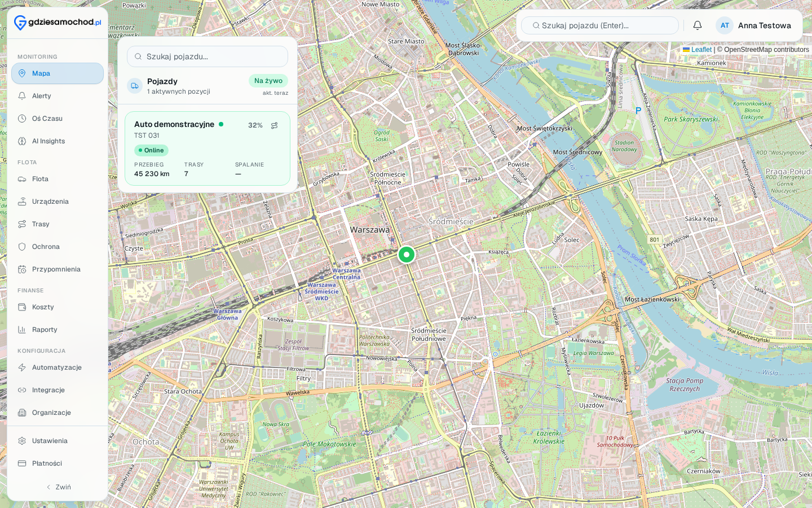Click the 32% battery value
812x508 pixels.
[x=255, y=125]
